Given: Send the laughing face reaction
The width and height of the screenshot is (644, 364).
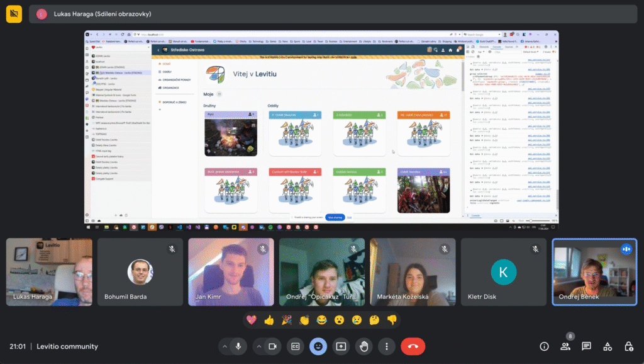Looking at the screenshot, I should (x=321, y=319).
